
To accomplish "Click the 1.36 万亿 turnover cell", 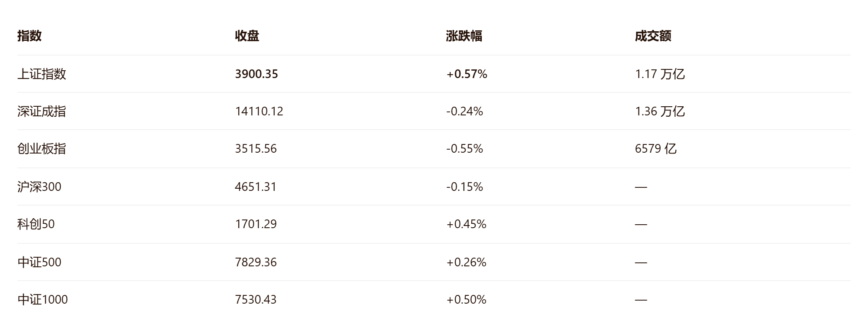I will [660, 111].
